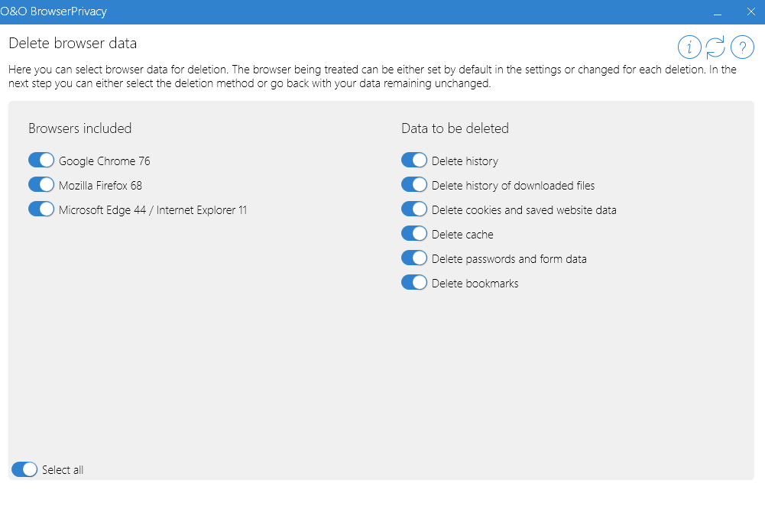This screenshot has height=532, width=765.
Task: Disable Delete history
Action: point(413,160)
